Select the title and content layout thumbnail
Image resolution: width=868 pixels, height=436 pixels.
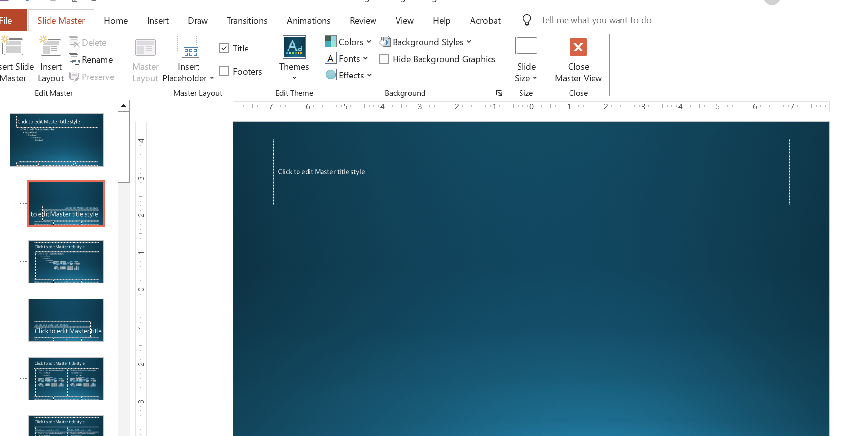66,262
